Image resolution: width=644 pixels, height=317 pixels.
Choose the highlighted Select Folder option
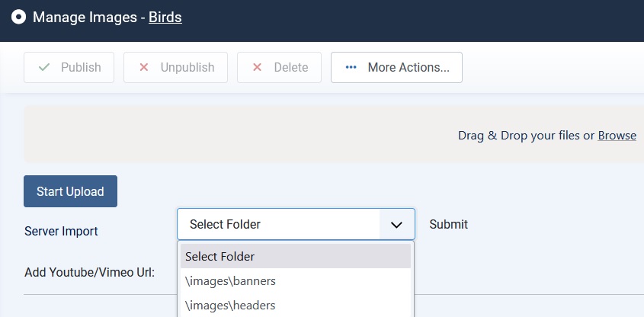click(296, 256)
